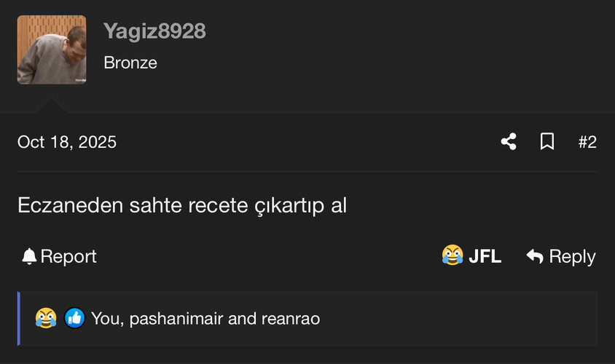Viewport: 615px width, 364px height.
Task: Open the post number #2 permalink
Action: pyautogui.click(x=587, y=142)
